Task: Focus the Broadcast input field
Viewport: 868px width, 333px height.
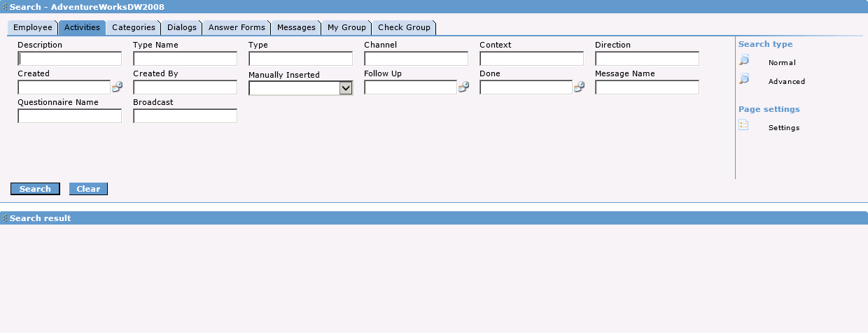Action: [185, 116]
